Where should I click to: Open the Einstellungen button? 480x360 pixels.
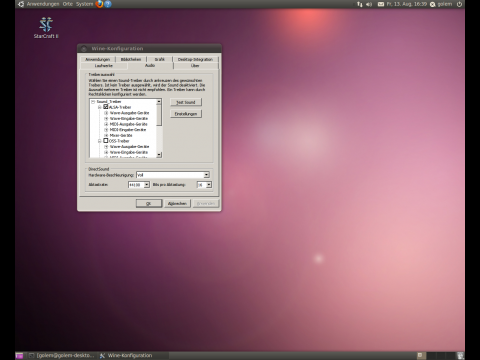[x=186, y=114]
